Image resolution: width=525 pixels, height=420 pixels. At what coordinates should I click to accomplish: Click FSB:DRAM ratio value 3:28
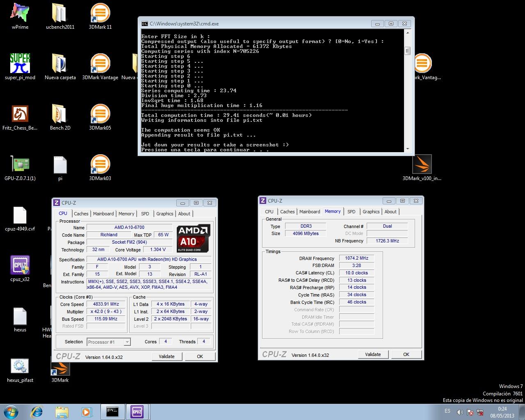tap(356, 266)
